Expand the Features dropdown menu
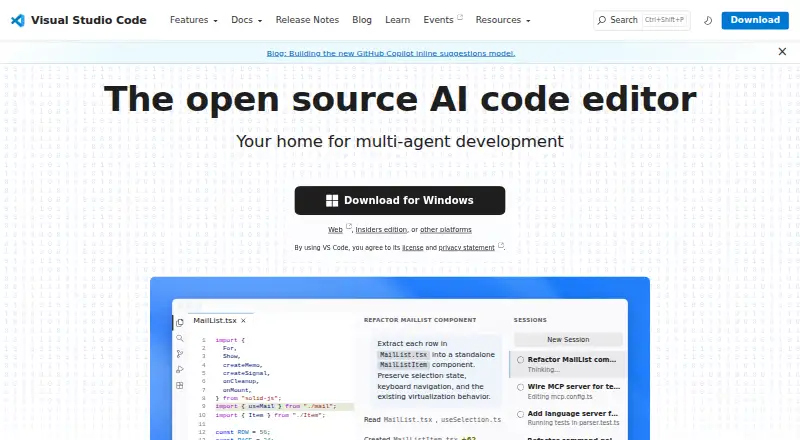This screenshot has height=440, width=800. 193,20
